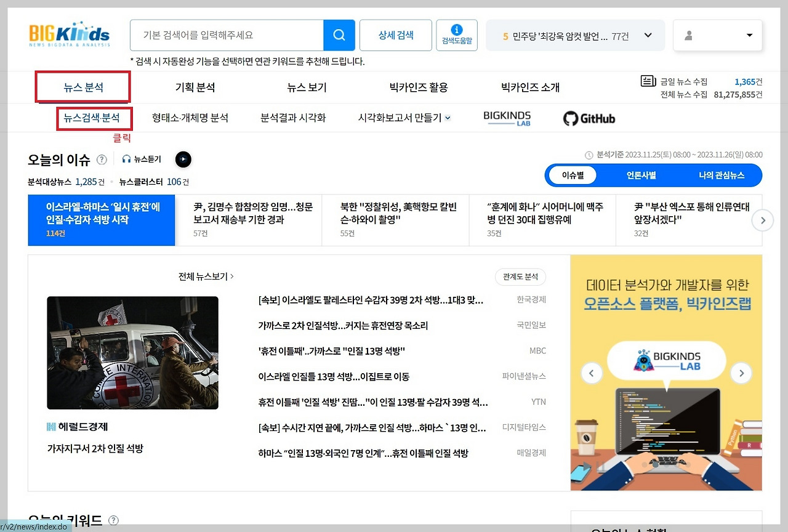Open the YTN 휴전 이틀째 '인질 석방' article
This screenshot has width=788, height=532.
[373, 402]
